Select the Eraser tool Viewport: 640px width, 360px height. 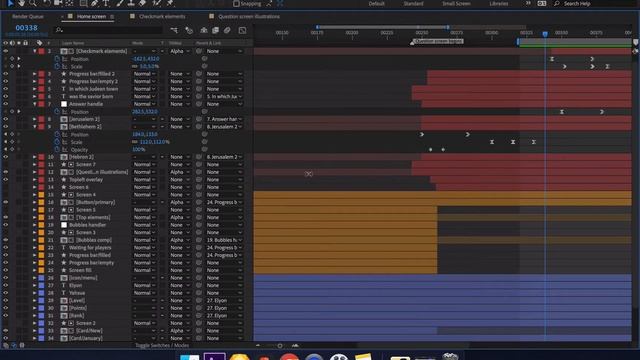point(142,3)
